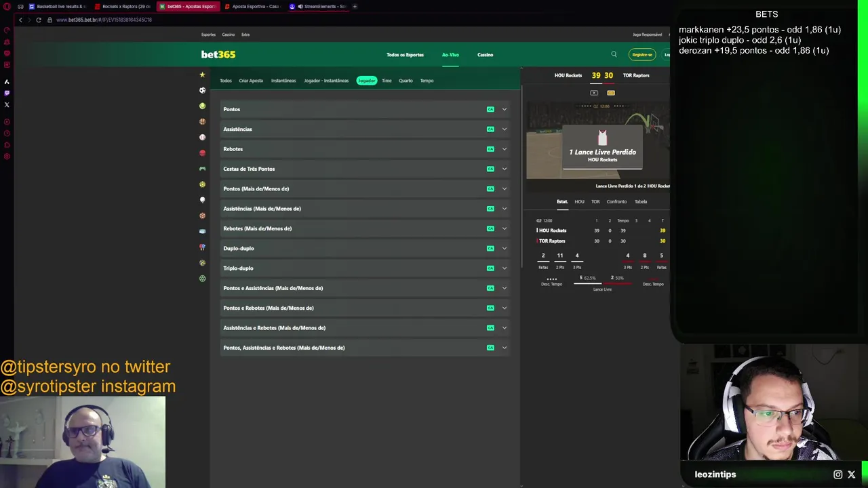Screen dimensions: 868x488
Task: Switch to StreamElements browser tab
Action: point(318,6)
